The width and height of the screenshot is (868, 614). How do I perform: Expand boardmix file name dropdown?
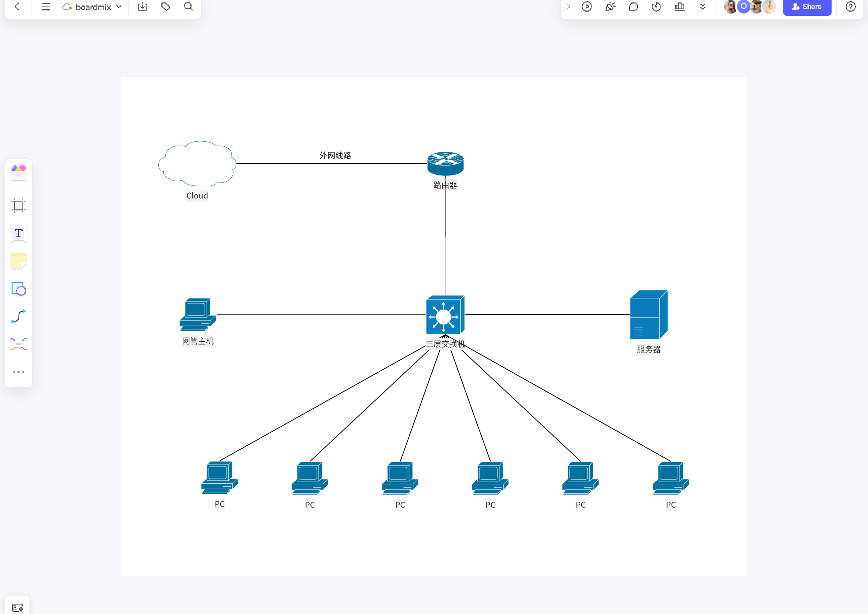pyautogui.click(x=119, y=6)
